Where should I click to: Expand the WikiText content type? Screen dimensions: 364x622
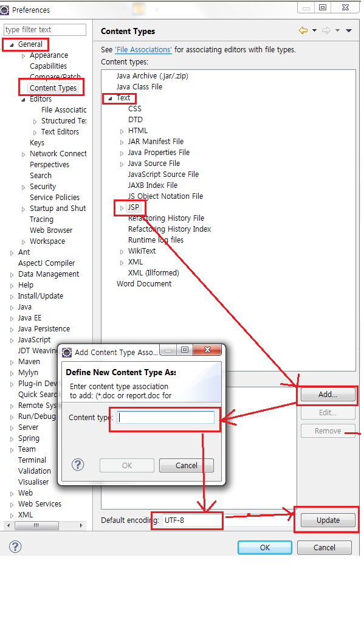122,252
